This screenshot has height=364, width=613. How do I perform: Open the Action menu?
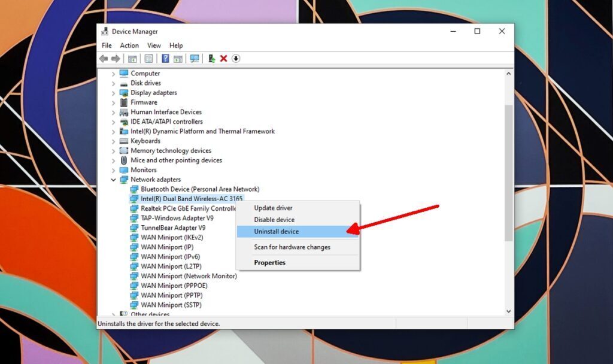coord(129,45)
